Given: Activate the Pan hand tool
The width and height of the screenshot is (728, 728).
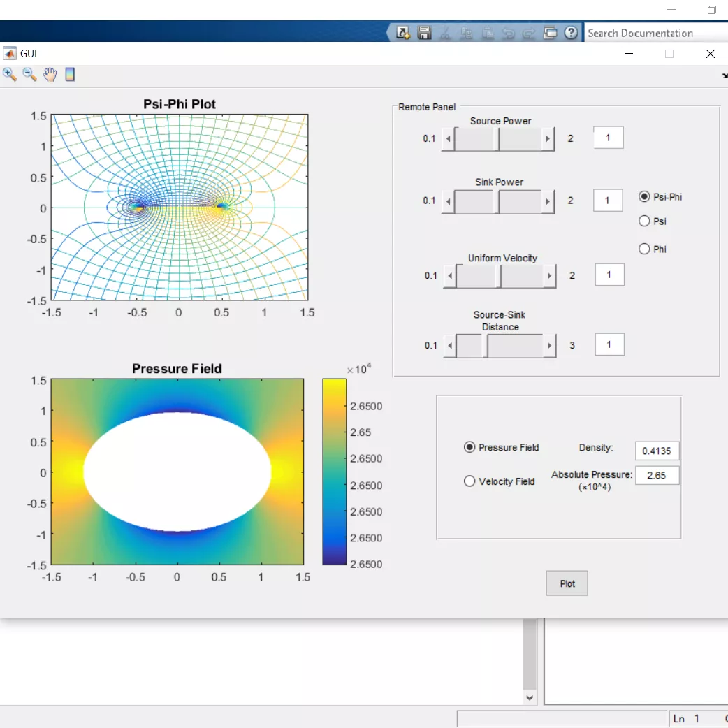Looking at the screenshot, I should click(50, 74).
